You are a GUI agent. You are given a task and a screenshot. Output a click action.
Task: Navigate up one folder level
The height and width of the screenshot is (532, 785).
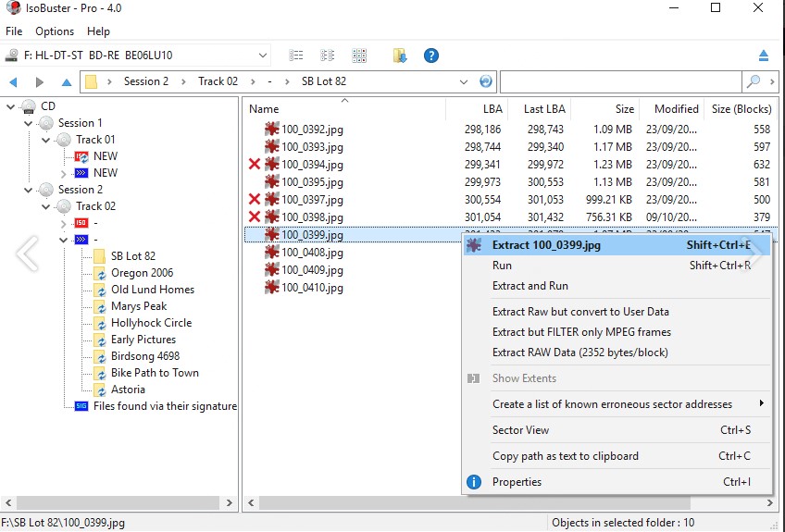[x=67, y=82]
